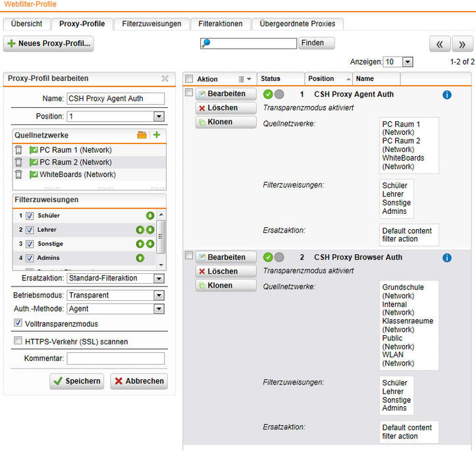Toggle the Admins filter assignment checkbox
The height and width of the screenshot is (451, 476).
point(30,258)
